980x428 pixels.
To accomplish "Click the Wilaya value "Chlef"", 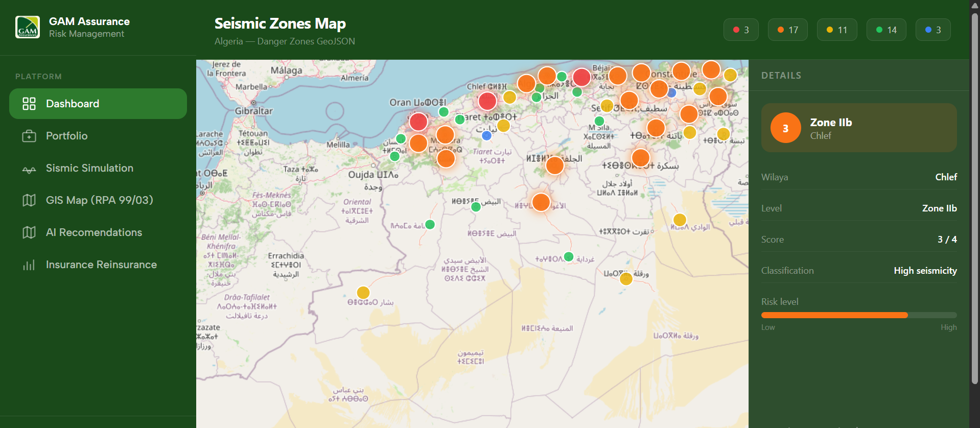I will point(946,177).
